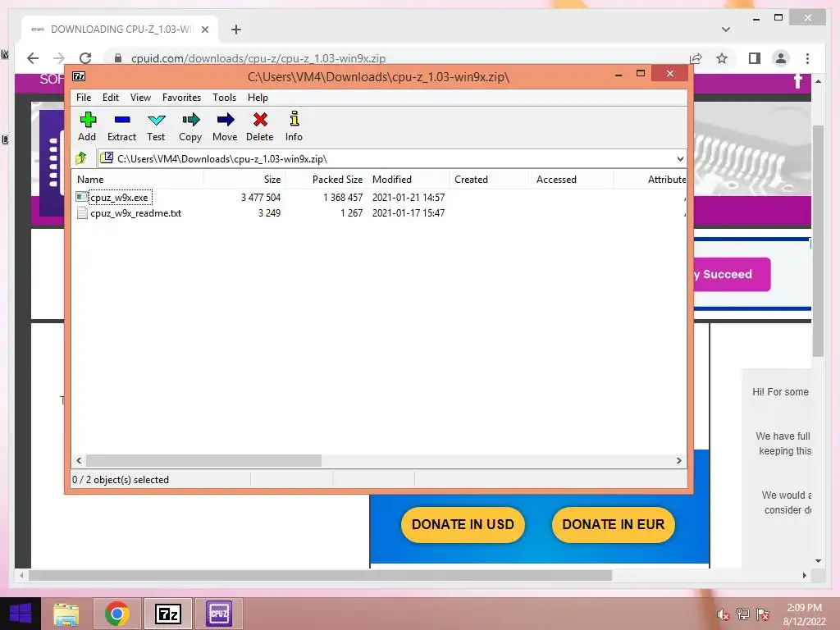Click the Facebook icon on purple bar
840x630 pixels.
[x=797, y=80]
